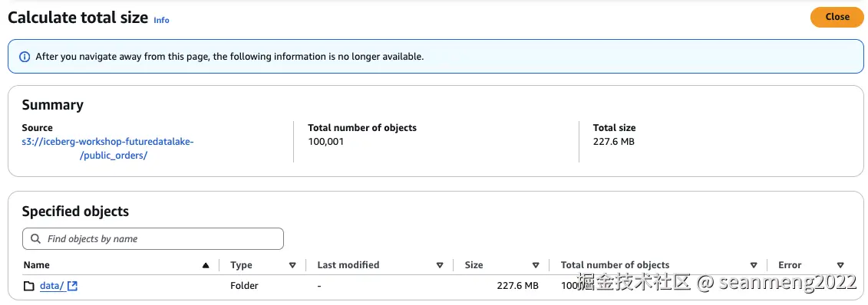Click the info circle icon in the banner
Viewport: 868px width, 305px height.
(x=25, y=57)
